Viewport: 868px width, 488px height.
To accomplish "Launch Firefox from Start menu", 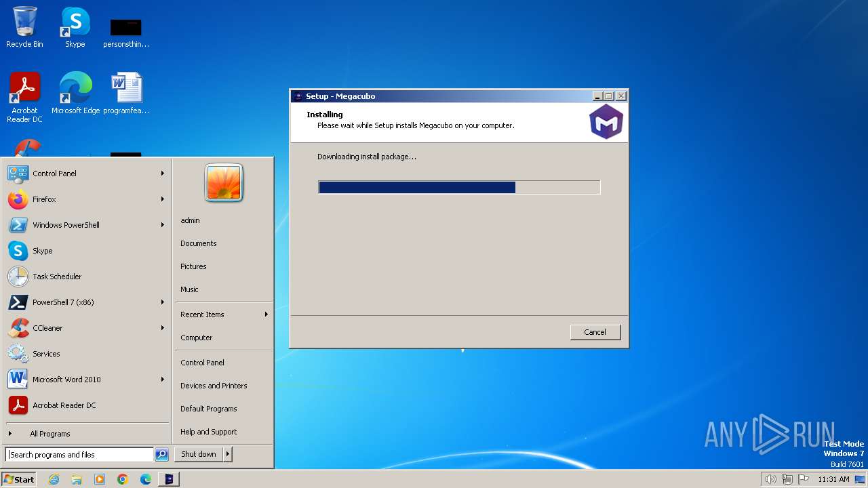I will point(87,199).
